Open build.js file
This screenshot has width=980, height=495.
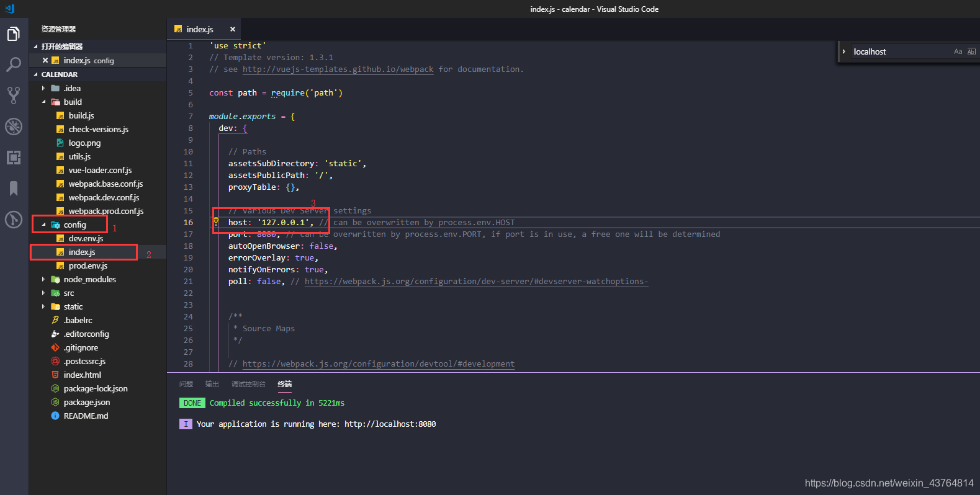(x=81, y=115)
